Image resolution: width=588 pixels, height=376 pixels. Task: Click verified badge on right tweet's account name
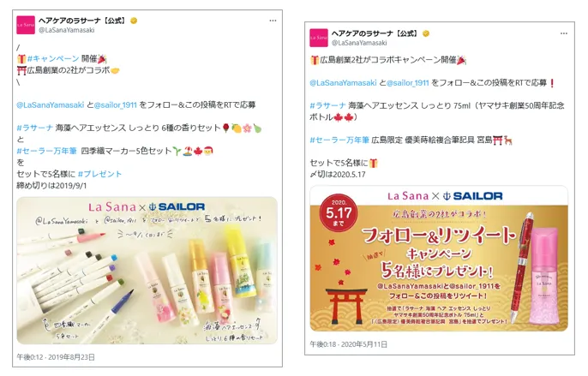pos(426,33)
